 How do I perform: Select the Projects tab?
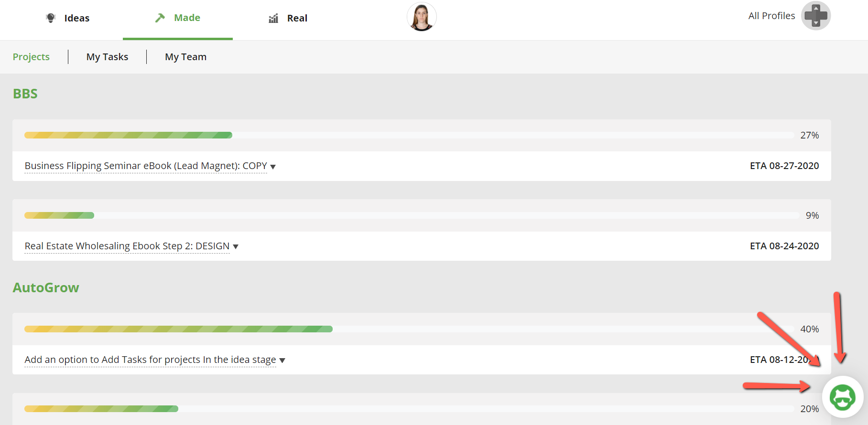click(31, 57)
